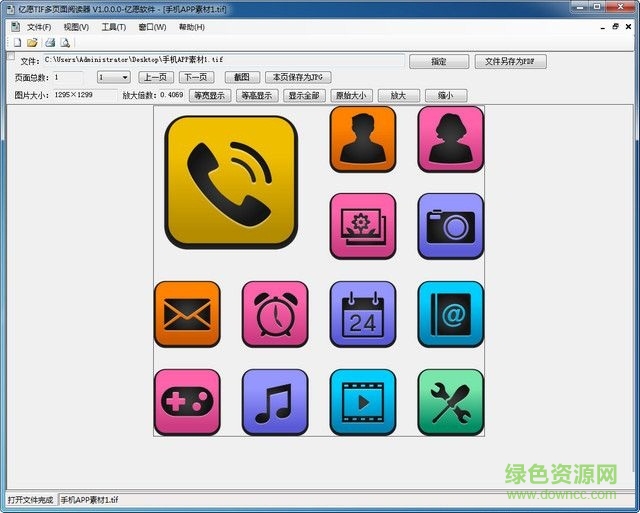Open the 文件(F) menu
This screenshot has height=513, width=640.
tap(39, 27)
